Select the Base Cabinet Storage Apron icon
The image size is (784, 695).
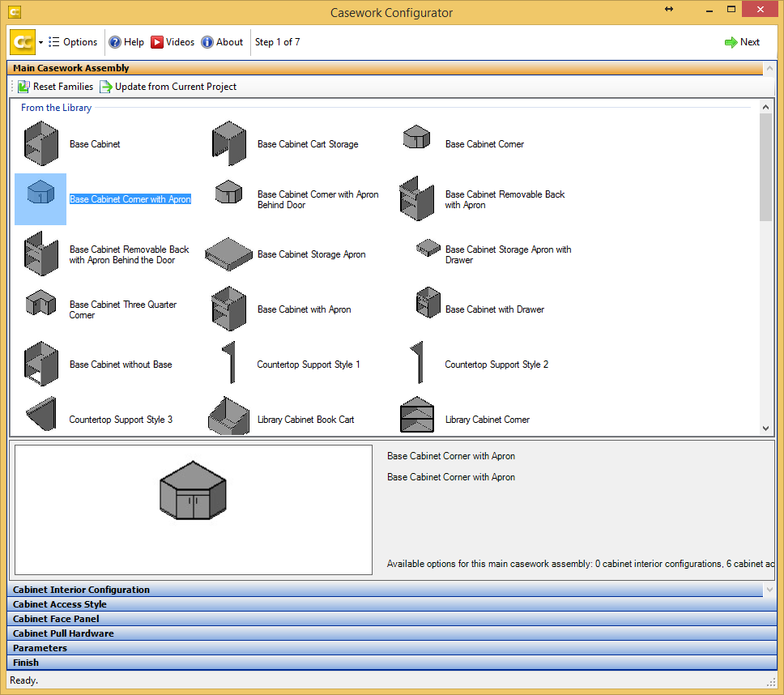pyautogui.click(x=228, y=254)
